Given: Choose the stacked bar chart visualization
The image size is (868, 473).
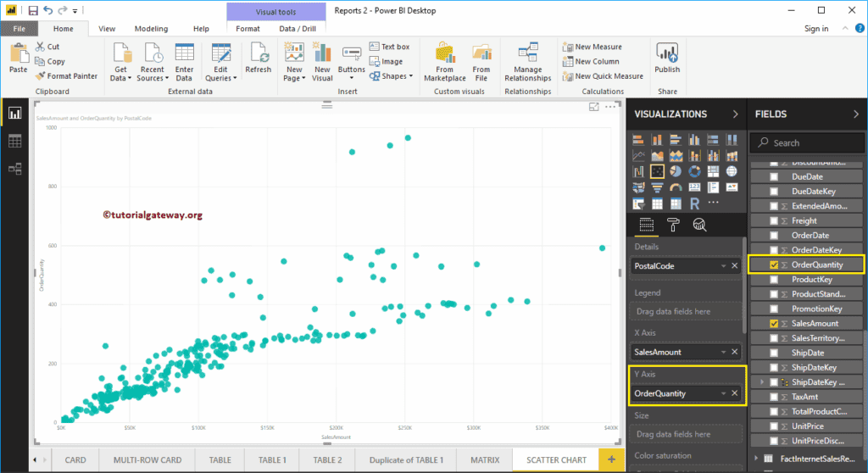Looking at the screenshot, I should point(638,140).
